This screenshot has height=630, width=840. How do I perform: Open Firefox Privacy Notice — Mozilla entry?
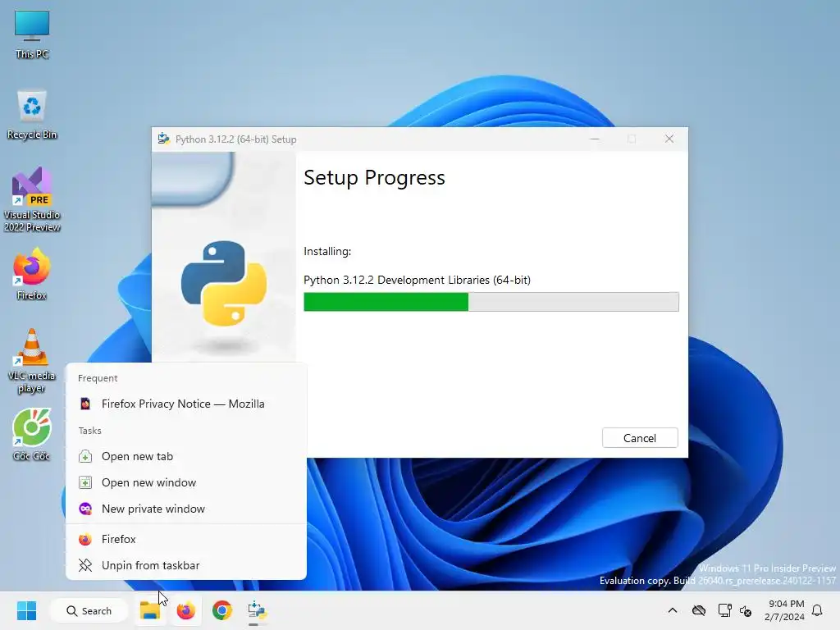(186, 404)
